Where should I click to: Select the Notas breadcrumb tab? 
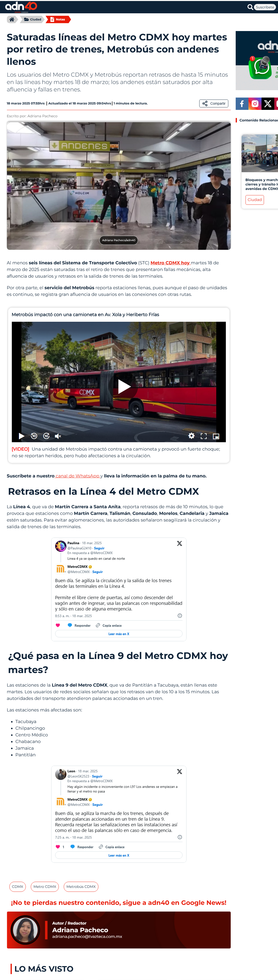click(59, 19)
